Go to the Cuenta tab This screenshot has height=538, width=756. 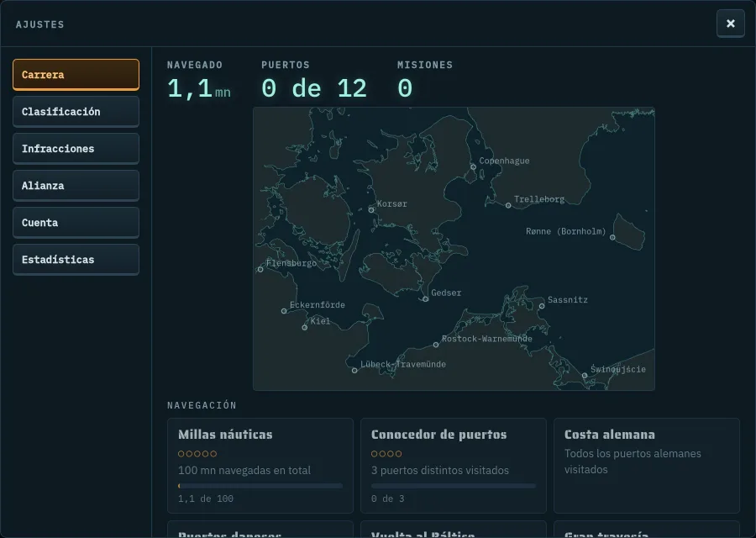(x=76, y=223)
